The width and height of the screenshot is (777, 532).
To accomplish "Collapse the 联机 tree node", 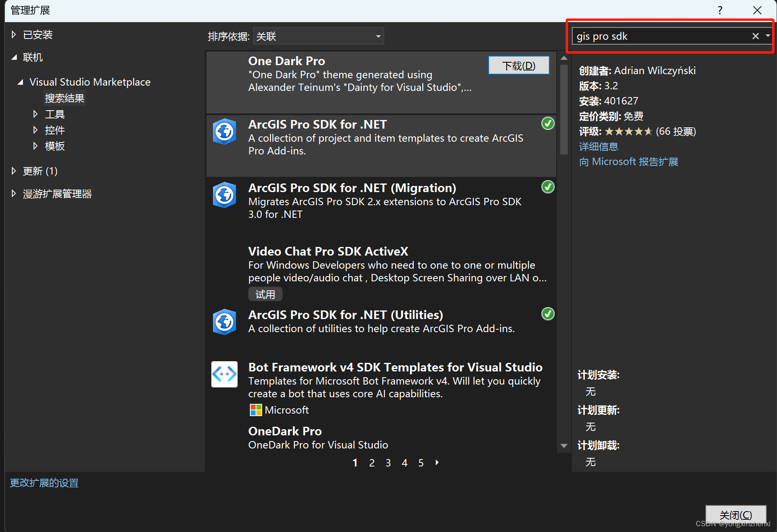I will point(14,57).
